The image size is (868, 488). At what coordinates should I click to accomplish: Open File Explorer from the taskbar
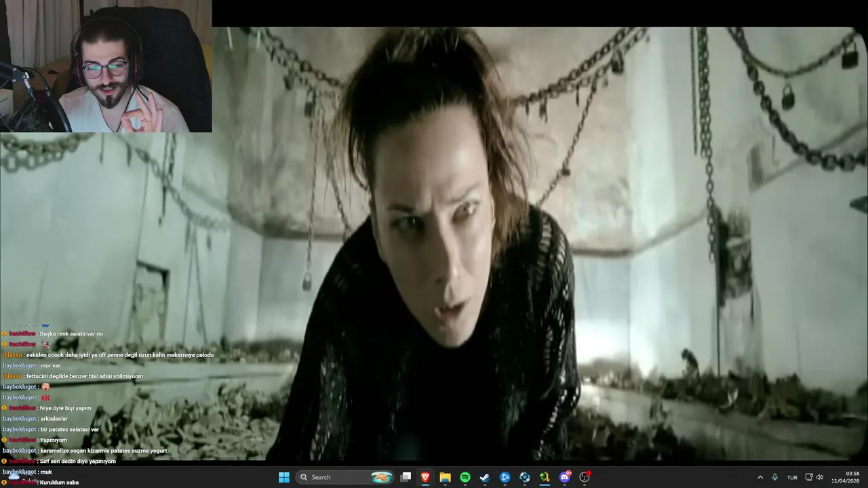click(445, 477)
